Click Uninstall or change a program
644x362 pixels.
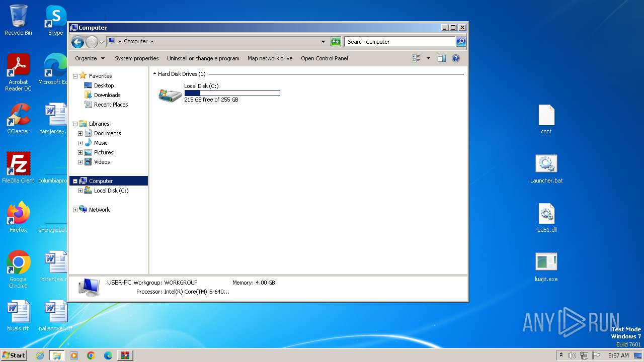click(203, 58)
